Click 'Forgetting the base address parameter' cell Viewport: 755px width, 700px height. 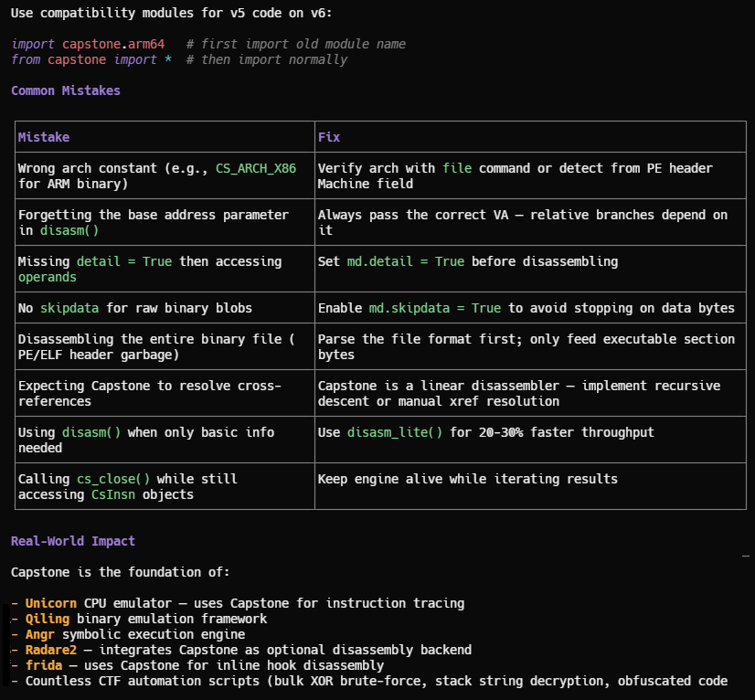pyautogui.click(x=165, y=222)
